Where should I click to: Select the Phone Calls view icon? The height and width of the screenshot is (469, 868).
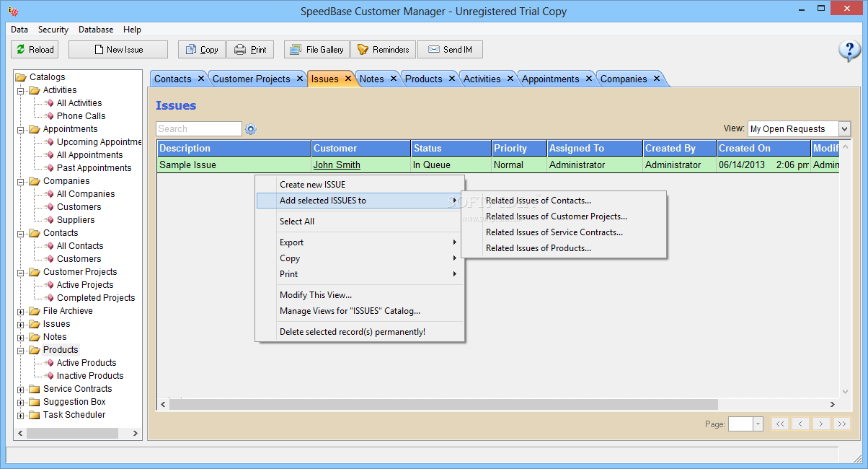click(x=50, y=116)
